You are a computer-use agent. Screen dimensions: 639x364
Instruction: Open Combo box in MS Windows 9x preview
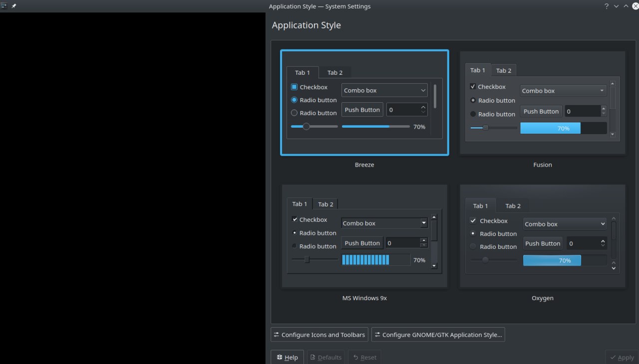[384, 223]
